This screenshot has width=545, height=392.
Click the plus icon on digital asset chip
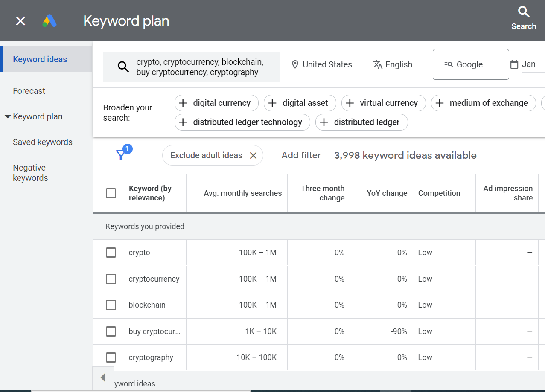point(272,103)
